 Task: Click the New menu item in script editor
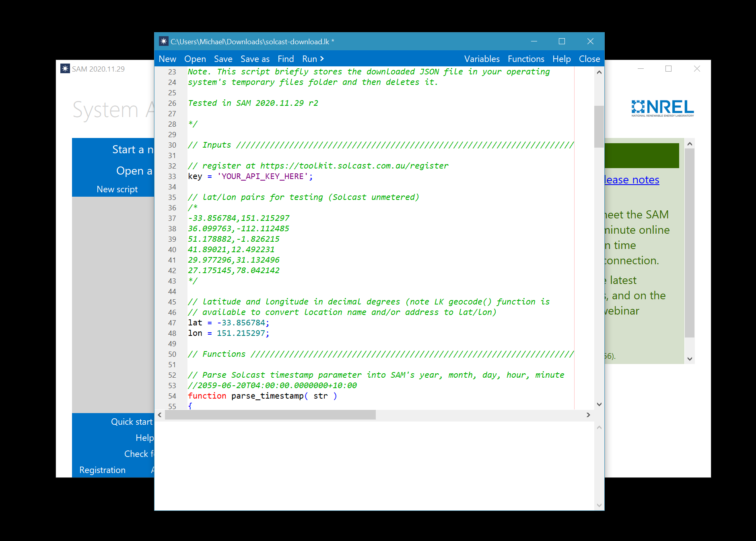[167, 59]
